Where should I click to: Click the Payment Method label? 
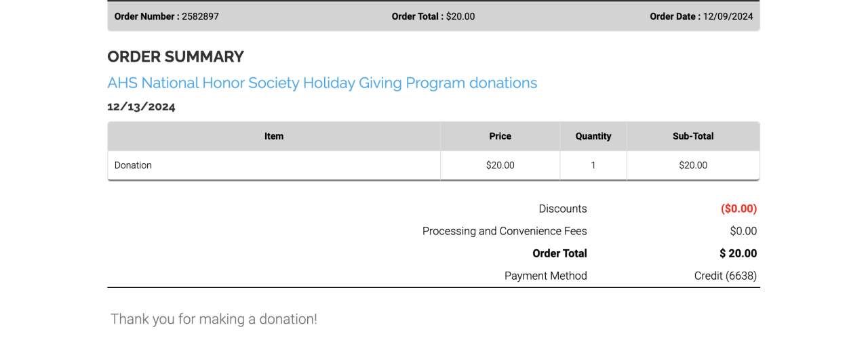[546, 276]
